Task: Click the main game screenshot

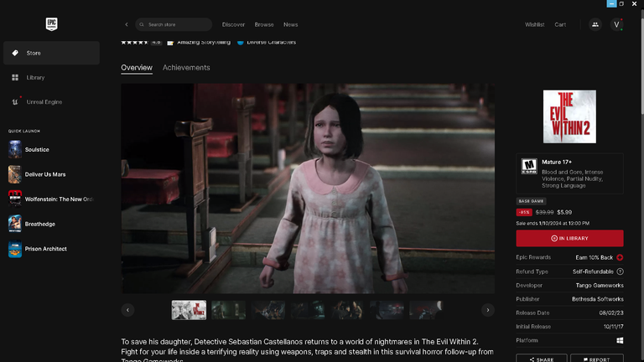Action: tap(308, 189)
